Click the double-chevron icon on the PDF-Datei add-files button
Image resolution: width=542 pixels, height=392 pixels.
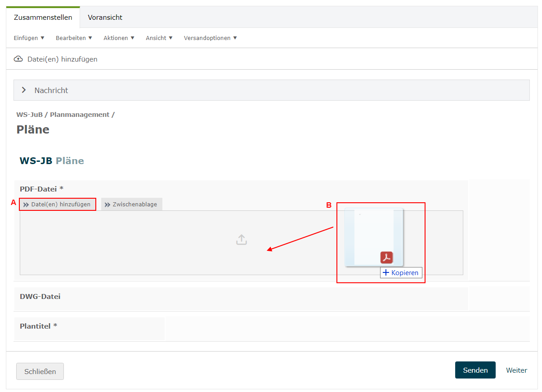pos(27,205)
